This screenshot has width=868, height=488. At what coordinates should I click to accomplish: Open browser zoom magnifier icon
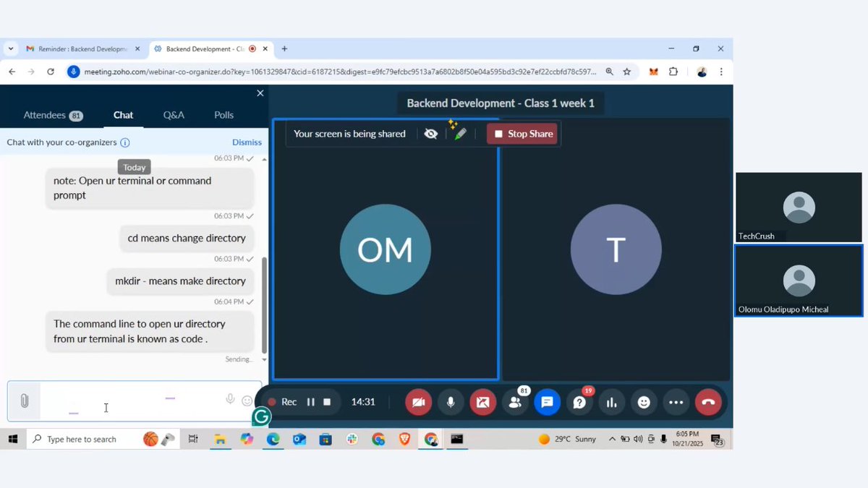(x=610, y=72)
